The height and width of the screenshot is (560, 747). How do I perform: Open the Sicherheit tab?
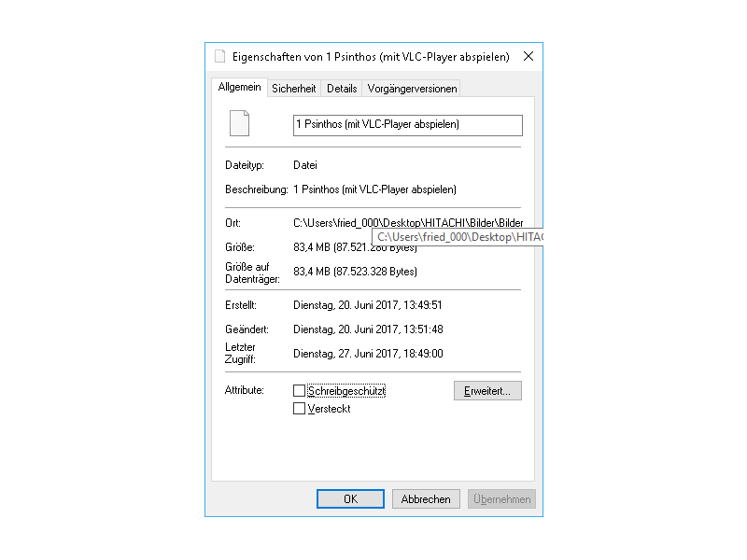coord(294,89)
